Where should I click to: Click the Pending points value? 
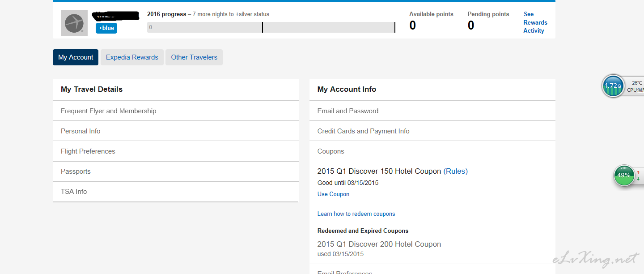coord(471,26)
